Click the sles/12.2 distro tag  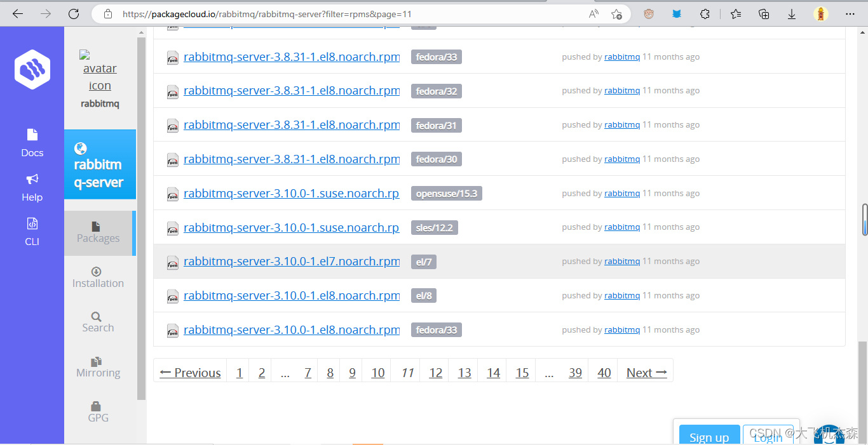[x=435, y=227]
